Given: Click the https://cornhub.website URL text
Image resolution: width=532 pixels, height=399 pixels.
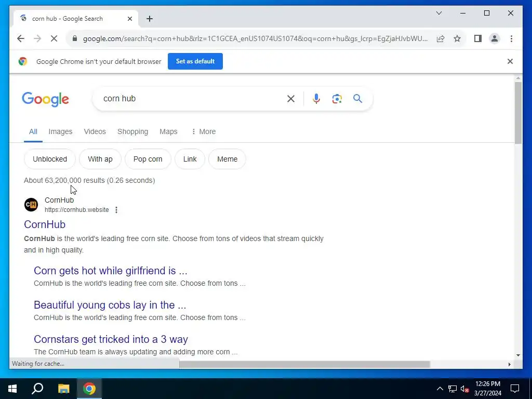Looking at the screenshot, I should click(77, 210).
